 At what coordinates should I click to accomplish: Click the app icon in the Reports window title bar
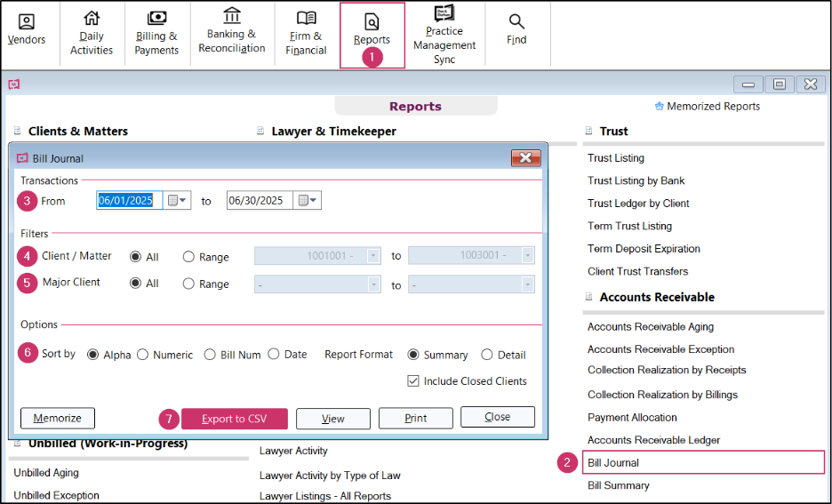coord(14,84)
